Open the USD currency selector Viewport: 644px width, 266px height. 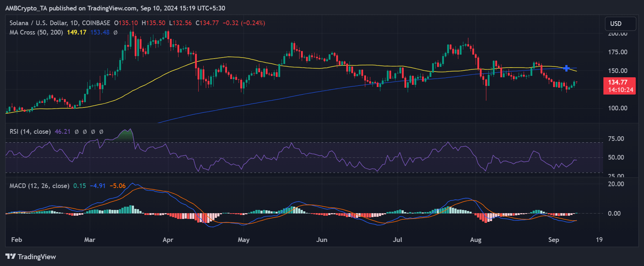click(x=620, y=24)
